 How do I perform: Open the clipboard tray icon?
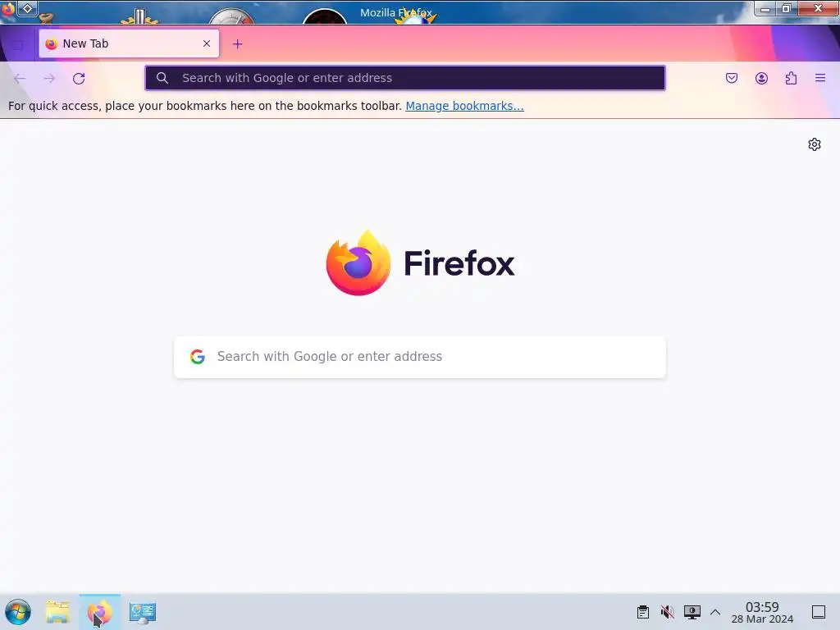point(643,612)
